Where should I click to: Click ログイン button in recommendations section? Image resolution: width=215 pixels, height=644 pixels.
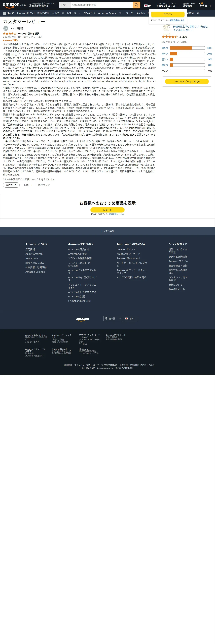[107, 210]
